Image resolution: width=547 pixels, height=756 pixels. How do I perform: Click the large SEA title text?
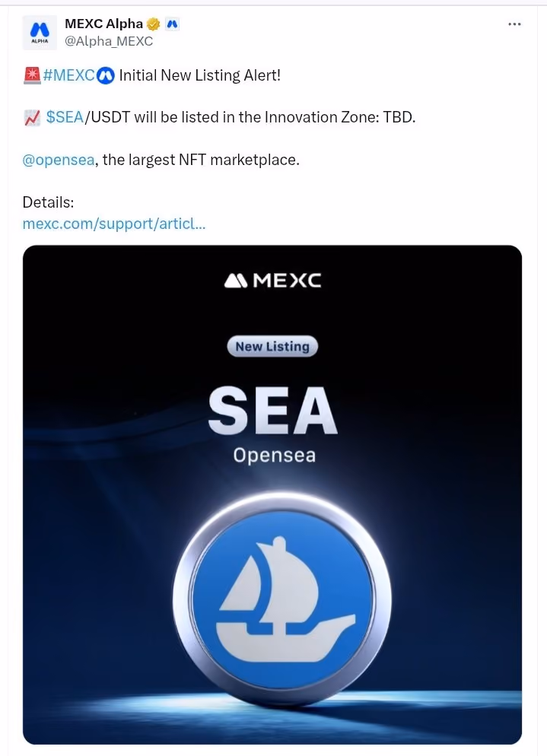click(x=272, y=411)
